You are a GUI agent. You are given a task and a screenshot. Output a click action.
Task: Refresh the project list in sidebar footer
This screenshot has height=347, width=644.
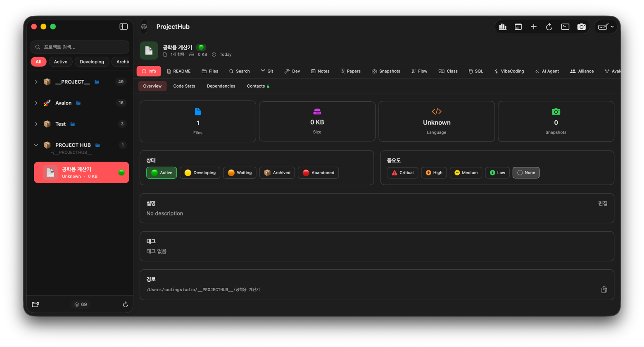[125, 304]
